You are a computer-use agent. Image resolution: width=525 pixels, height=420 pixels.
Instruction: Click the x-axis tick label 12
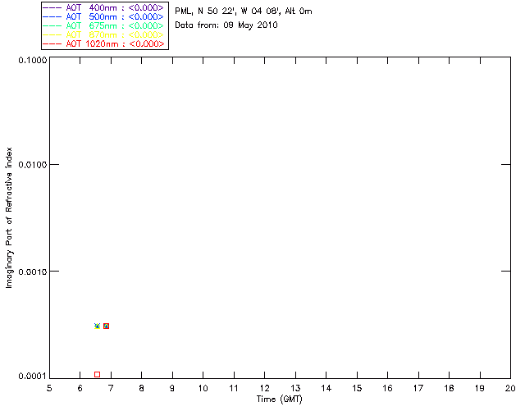click(x=264, y=388)
